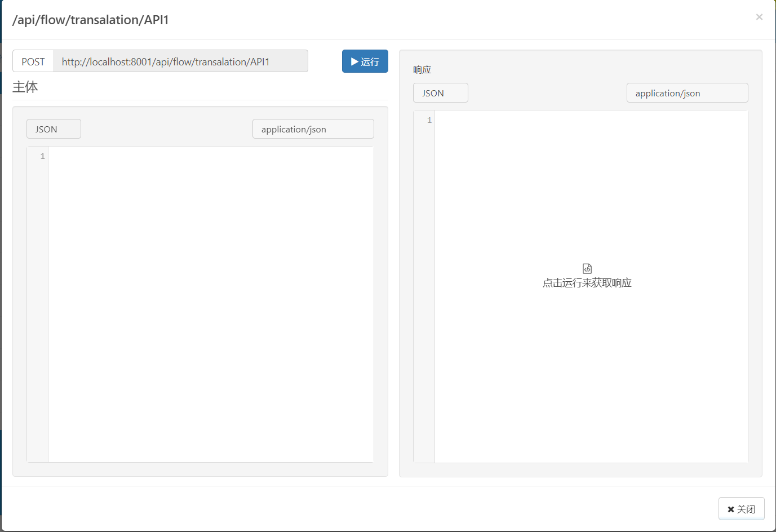Click the 点击运行来获取响应 placeholder text
Screen dimensions: 776x532
[587, 283]
